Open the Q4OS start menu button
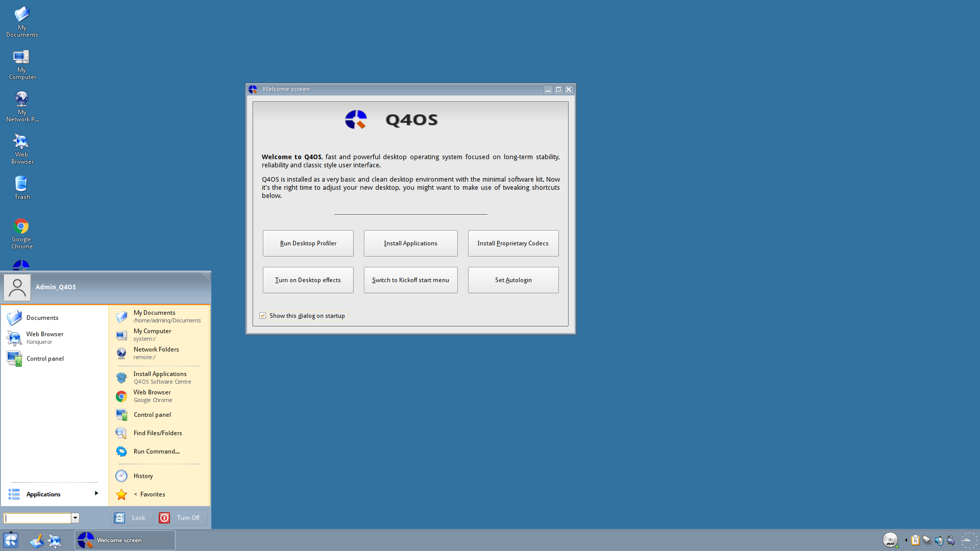980x551 pixels. click(11, 540)
